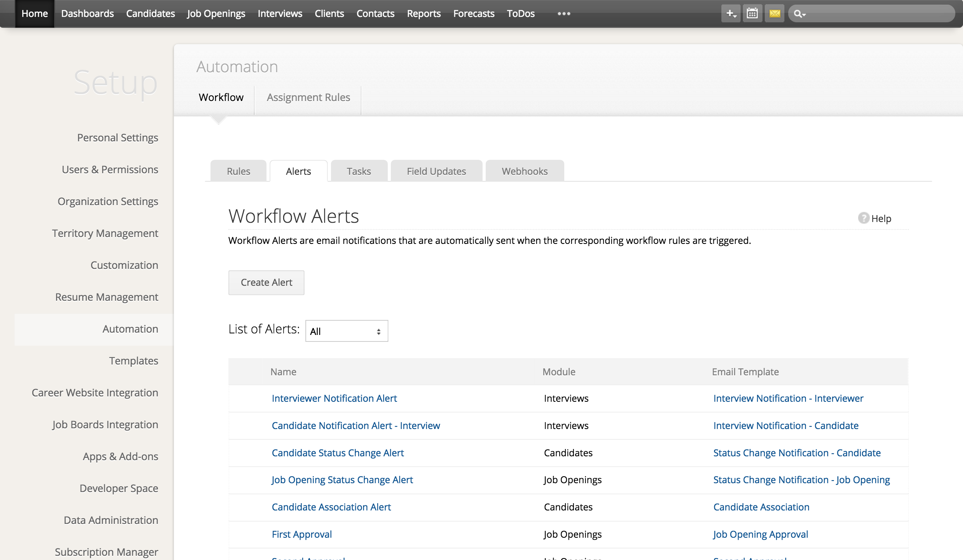
Task: Select Templates in Setup sidebar
Action: click(133, 361)
